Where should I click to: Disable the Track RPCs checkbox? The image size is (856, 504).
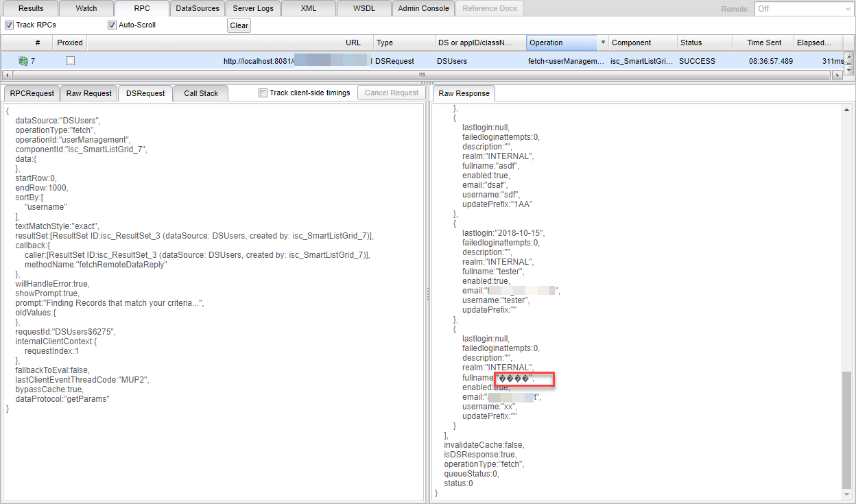pos(9,25)
